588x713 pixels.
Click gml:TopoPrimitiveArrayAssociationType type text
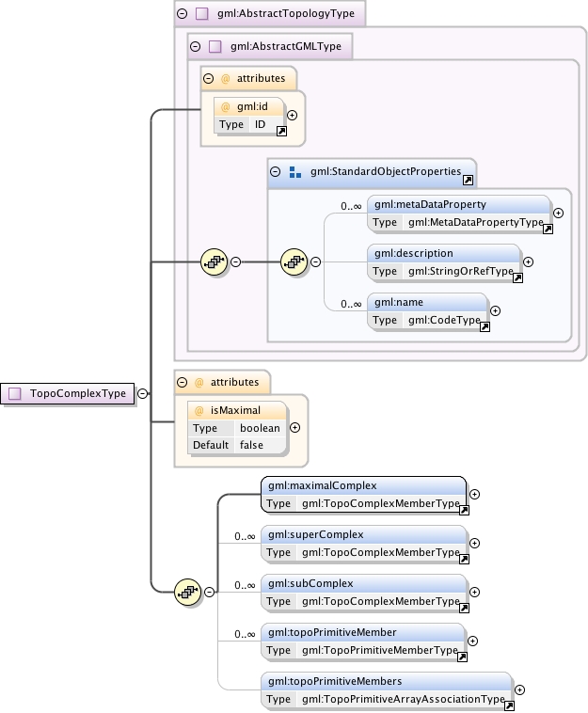point(404,699)
